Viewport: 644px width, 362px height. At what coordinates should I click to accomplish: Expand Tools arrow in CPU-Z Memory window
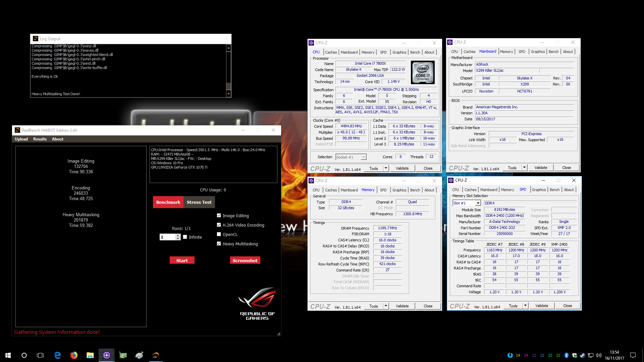coord(386,306)
